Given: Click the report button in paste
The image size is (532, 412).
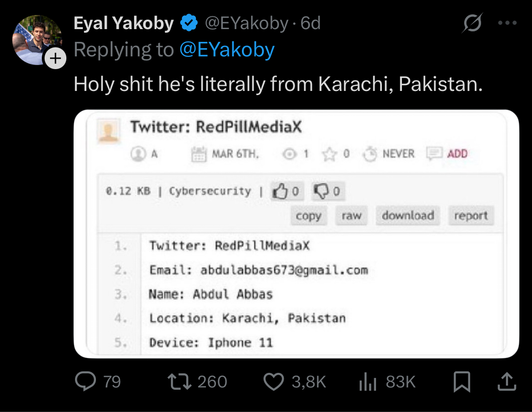Looking at the screenshot, I should 471,216.
